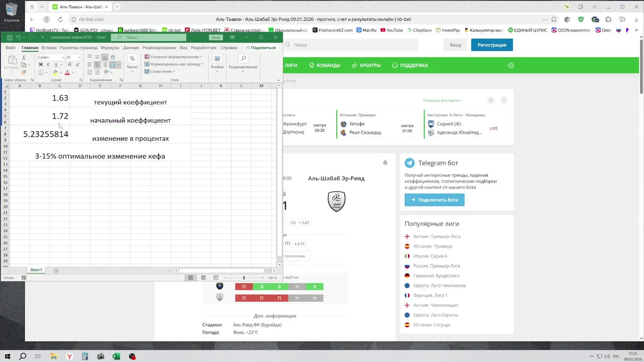Switch to the Вид ribbon tab
This screenshot has height=362, width=644.
[184, 48]
